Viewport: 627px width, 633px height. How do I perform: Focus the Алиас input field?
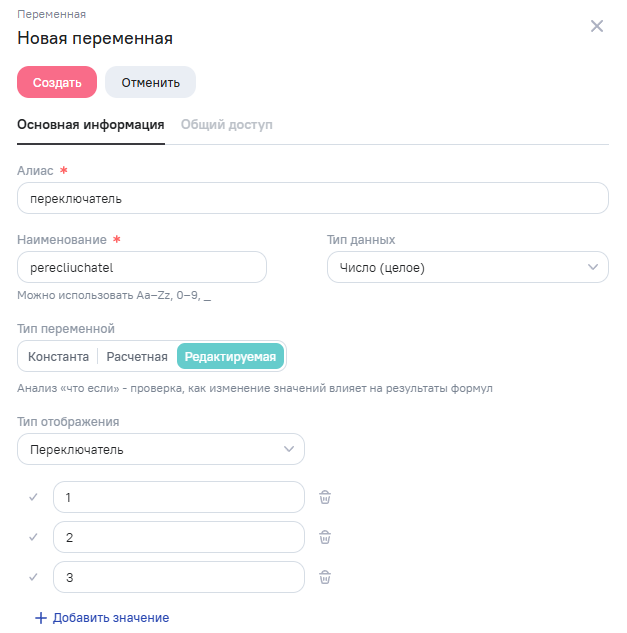(x=312, y=198)
